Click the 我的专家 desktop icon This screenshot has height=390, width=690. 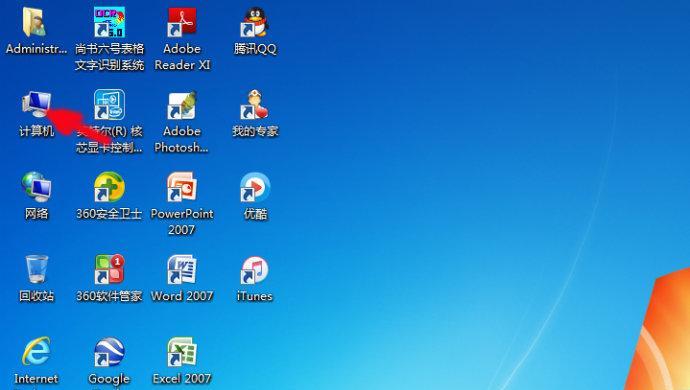255,105
